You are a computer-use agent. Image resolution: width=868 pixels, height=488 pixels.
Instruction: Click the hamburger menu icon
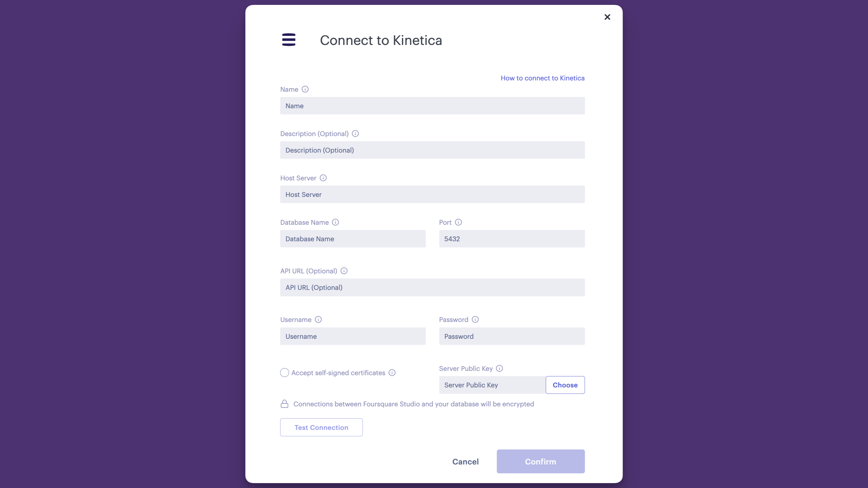coord(289,39)
